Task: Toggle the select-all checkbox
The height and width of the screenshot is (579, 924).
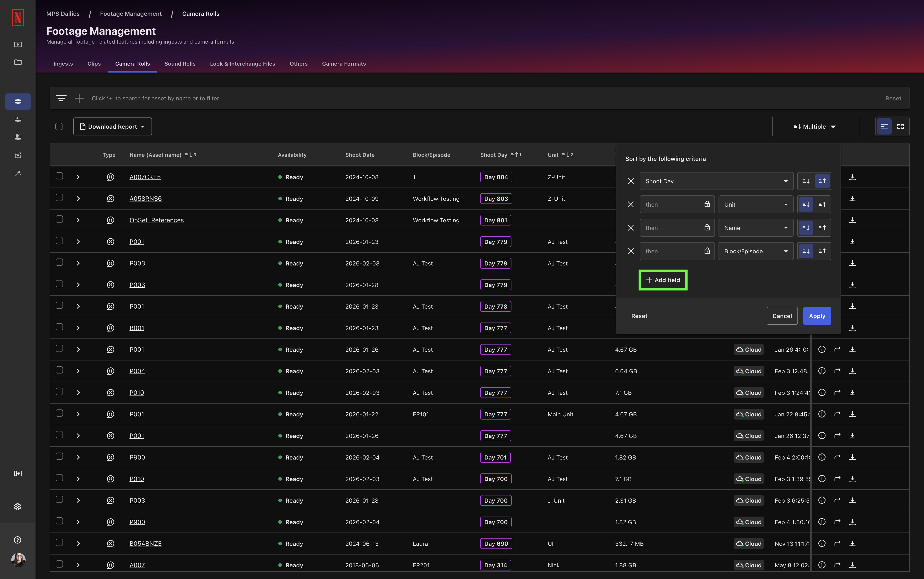Action: [x=59, y=126]
